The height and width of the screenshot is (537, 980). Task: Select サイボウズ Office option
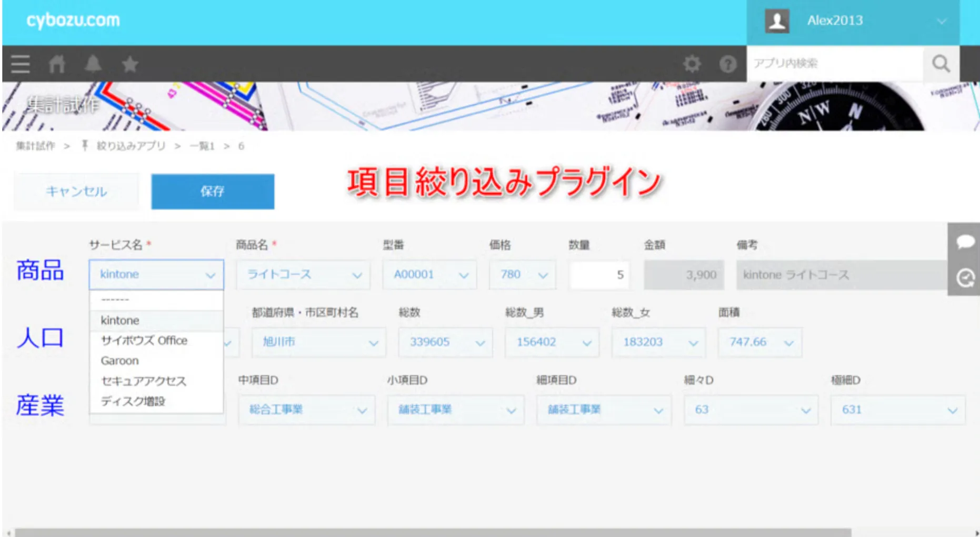tap(156, 341)
